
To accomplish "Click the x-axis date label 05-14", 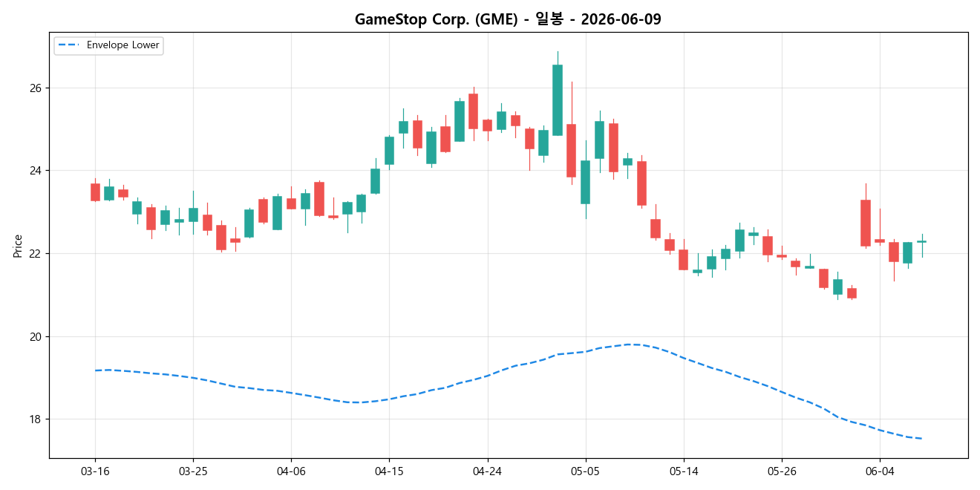I will 683,471.
